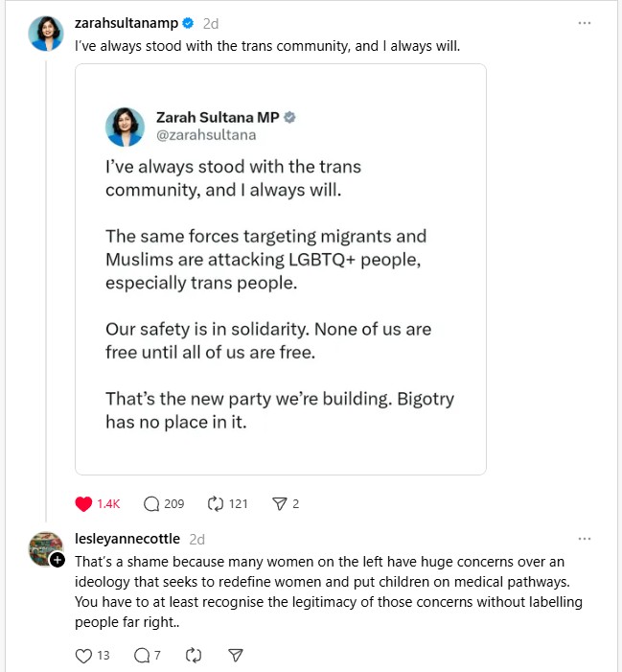Click the blue verified badge beside zarahsultanamp
Screen dimensions: 622x672
189,23
